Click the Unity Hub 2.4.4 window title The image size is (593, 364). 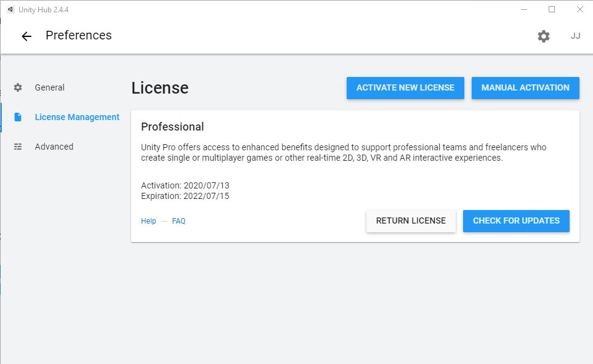coord(44,9)
